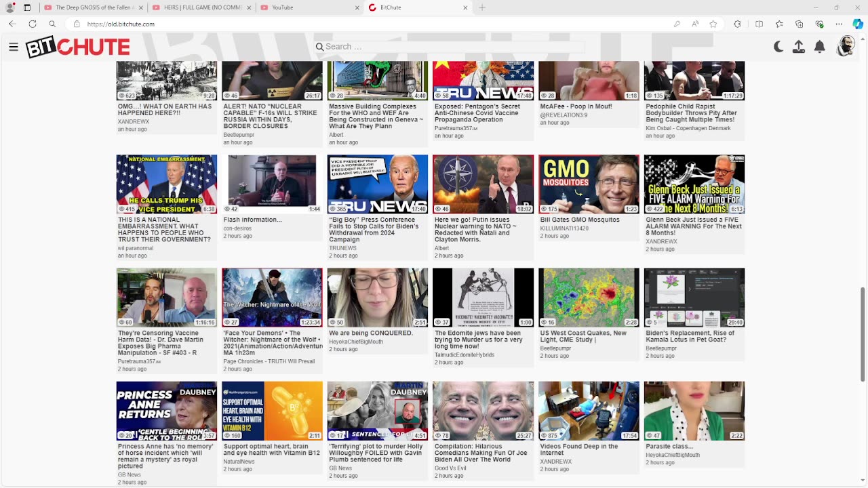Open 'OMG...! WHAT ON EARTH HAS HAPPENED HERE?!!' title
Image resolution: width=868 pixels, height=488 pixels.
click(165, 110)
